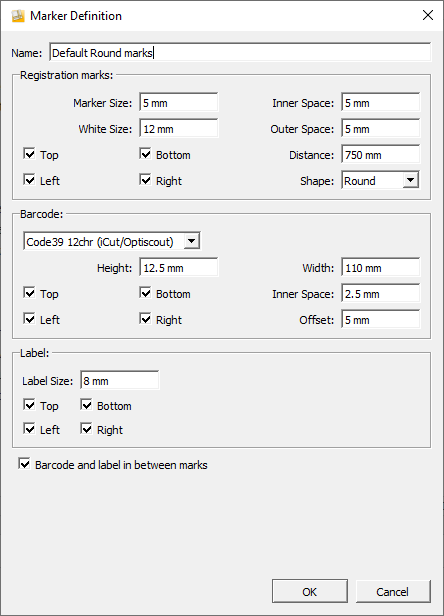444x616 pixels.
Task: Focus the Distance field showing 750 mm
Action: pos(380,154)
